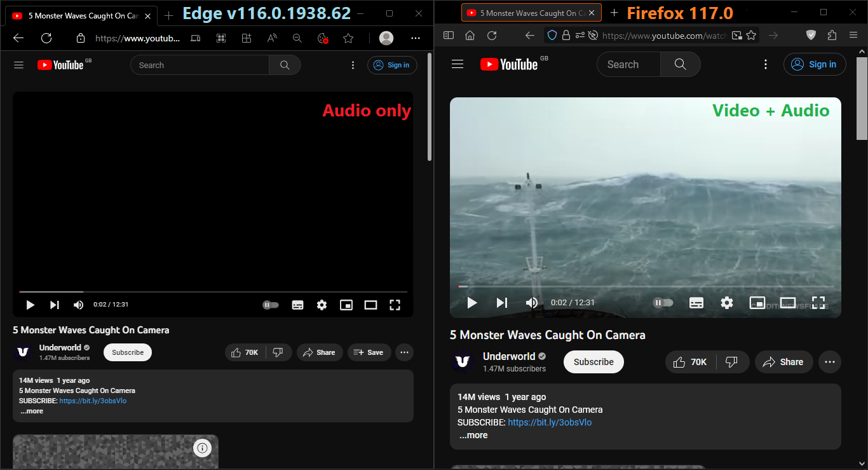Open Firefox picture-in-picture address bar icon
This screenshot has height=470, width=868.
click(x=737, y=36)
